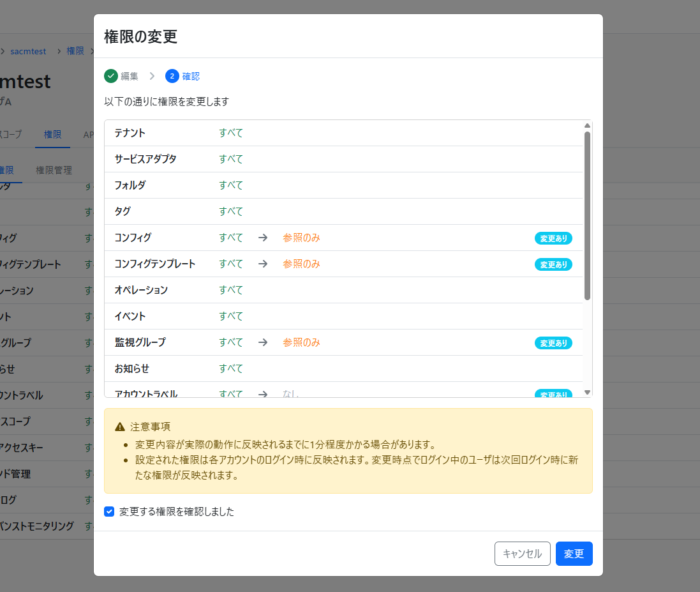Click the warning triangle icon beside 注意事項
The image size is (700, 592).
[x=120, y=427]
